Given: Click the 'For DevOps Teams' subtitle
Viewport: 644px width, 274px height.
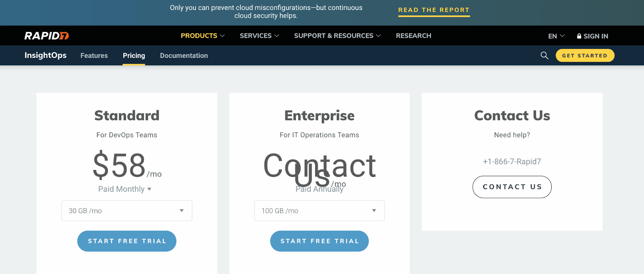Looking at the screenshot, I should pos(127,135).
